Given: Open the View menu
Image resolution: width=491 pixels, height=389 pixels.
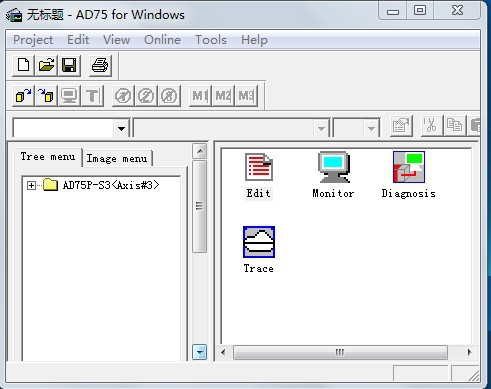Looking at the screenshot, I should pos(116,40).
